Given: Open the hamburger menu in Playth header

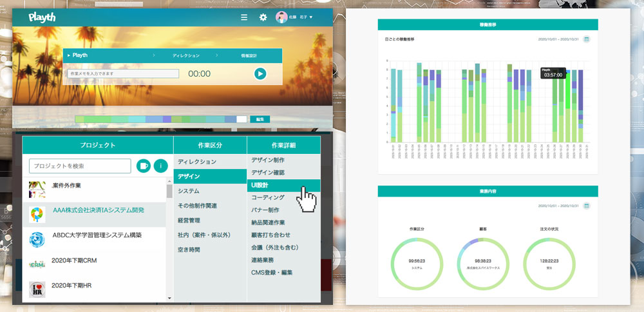Looking at the screenshot, I should 244,17.
